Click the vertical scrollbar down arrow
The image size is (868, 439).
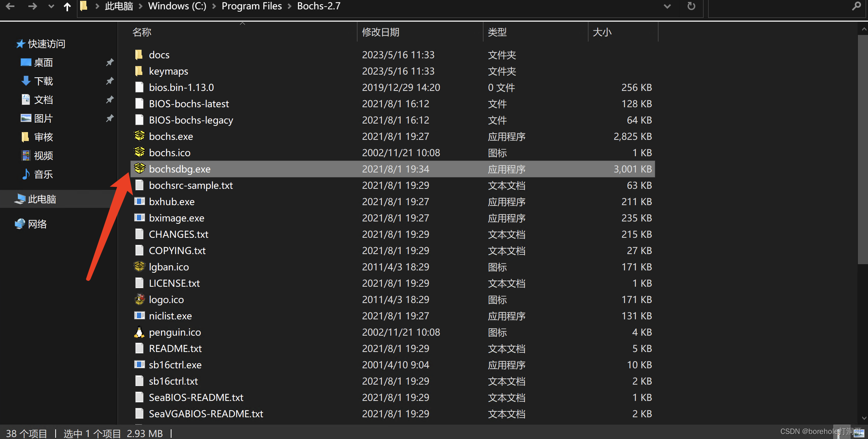[864, 418]
